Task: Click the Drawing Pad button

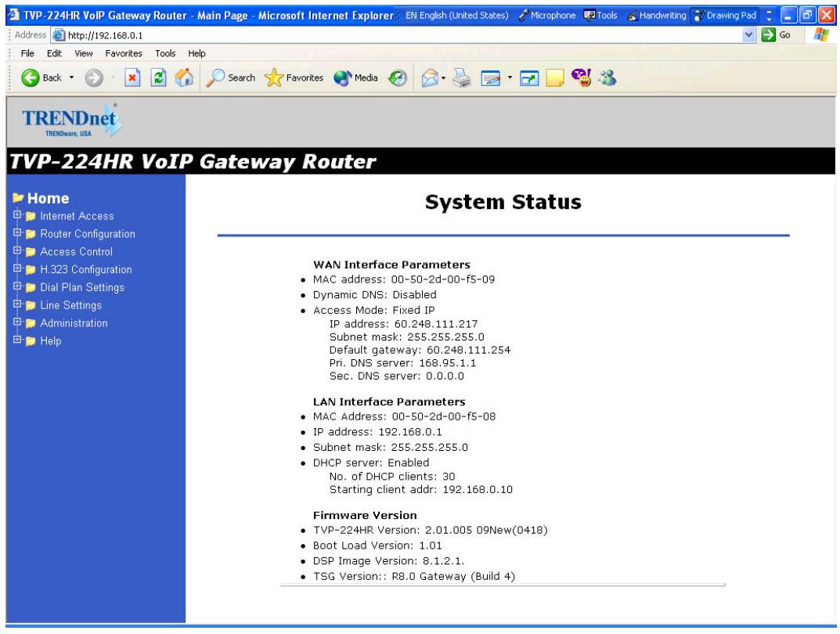Action: (725, 16)
